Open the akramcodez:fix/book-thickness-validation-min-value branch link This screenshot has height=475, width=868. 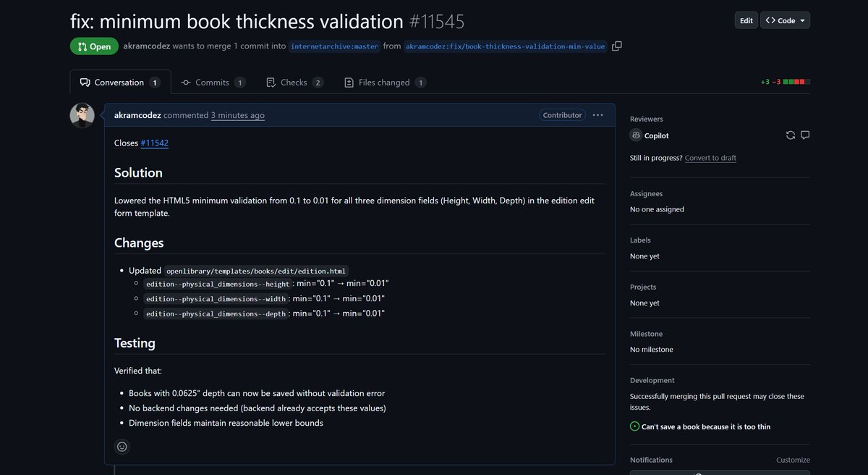pyautogui.click(x=505, y=46)
